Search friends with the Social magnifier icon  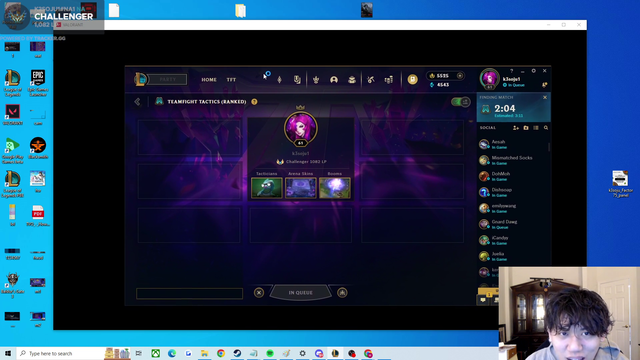tap(546, 128)
